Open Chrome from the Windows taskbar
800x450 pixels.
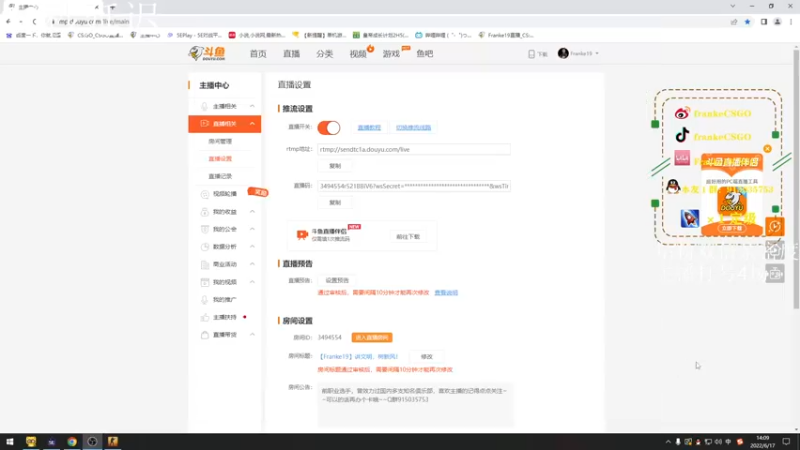72,441
